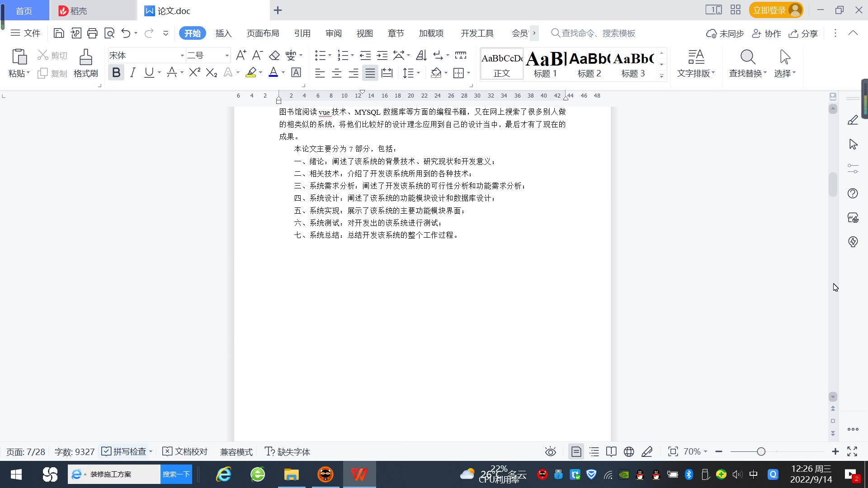This screenshot has width=868, height=488.
Task: Click the eye protection mode icon
Action: pos(550,451)
